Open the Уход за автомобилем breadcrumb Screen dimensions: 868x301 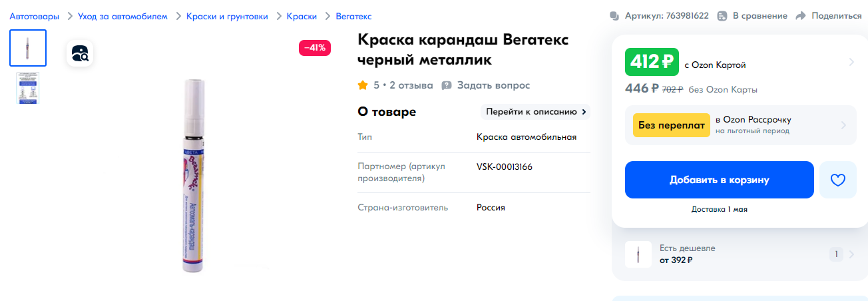[122, 16]
